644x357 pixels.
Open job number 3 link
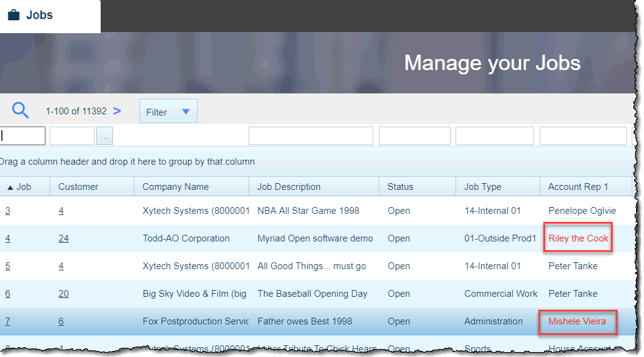[x=8, y=211]
